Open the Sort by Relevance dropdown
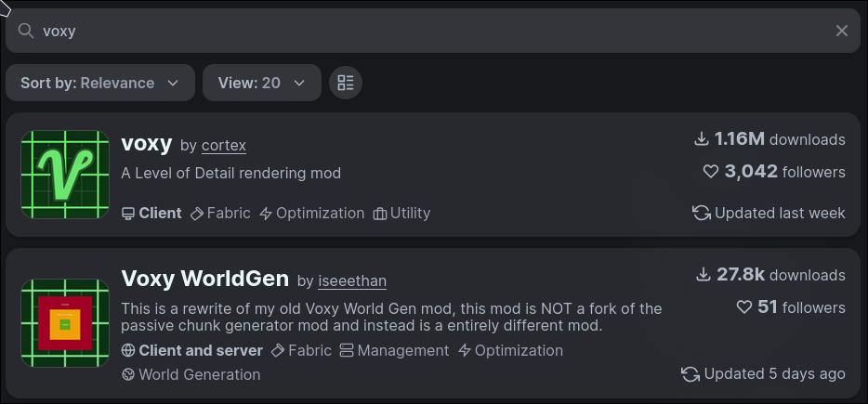The image size is (868, 404). coord(99,83)
